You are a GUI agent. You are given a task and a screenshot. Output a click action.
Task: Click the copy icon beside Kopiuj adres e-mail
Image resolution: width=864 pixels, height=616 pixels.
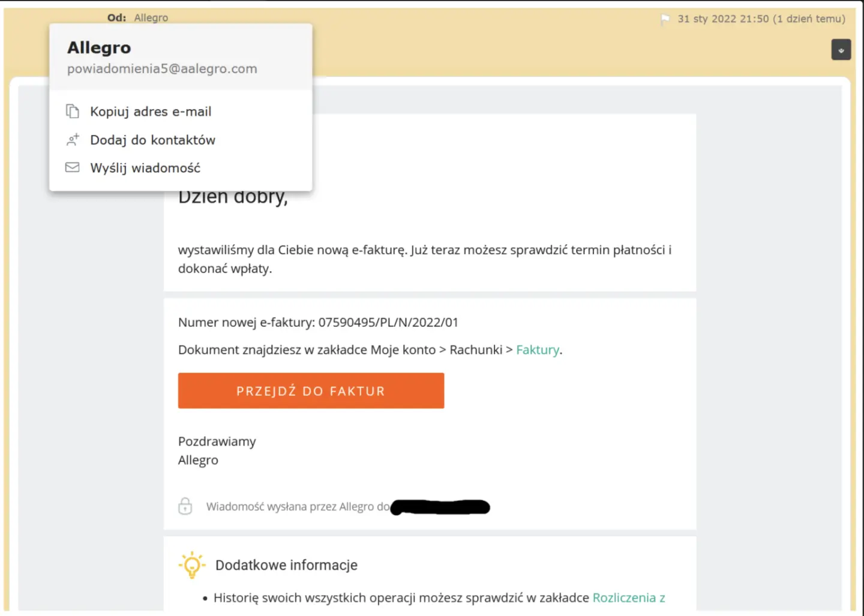point(72,112)
